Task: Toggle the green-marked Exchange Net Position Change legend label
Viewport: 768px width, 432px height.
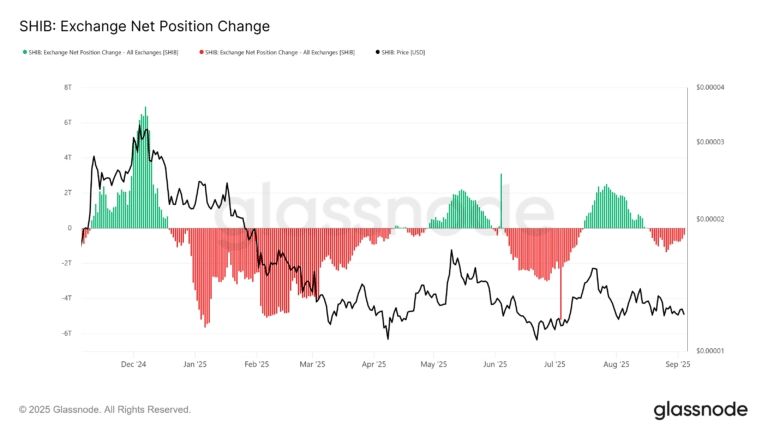Action: point(103,52)
